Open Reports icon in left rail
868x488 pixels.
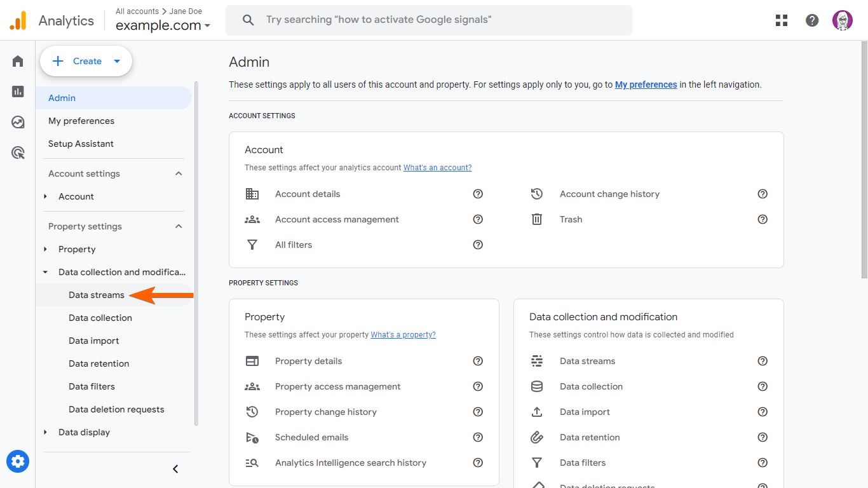click(18, 91)
